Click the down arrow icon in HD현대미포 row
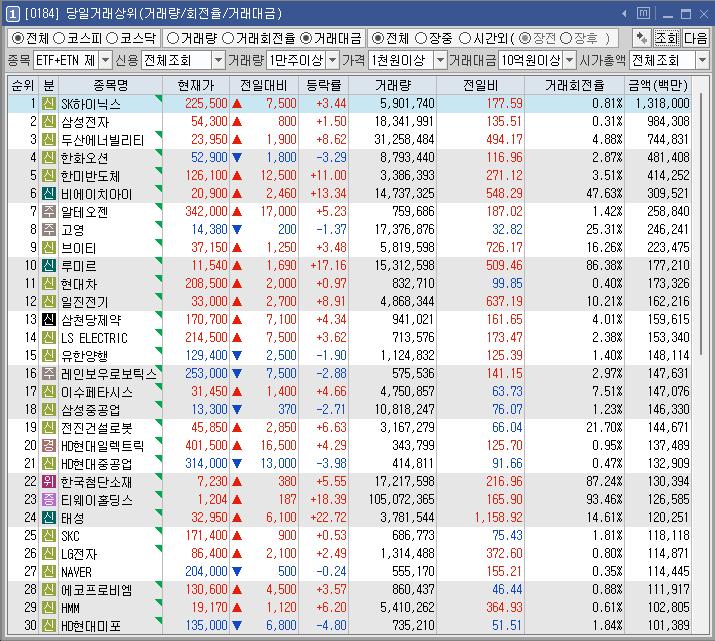715x641 pixels. point(237,625)
